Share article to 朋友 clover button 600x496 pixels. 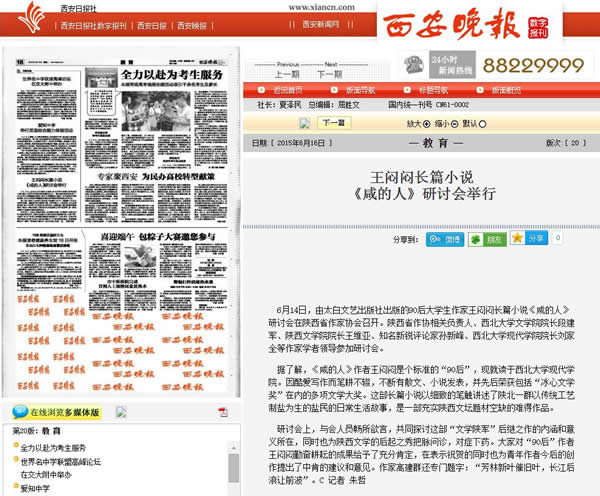point(487,240)
